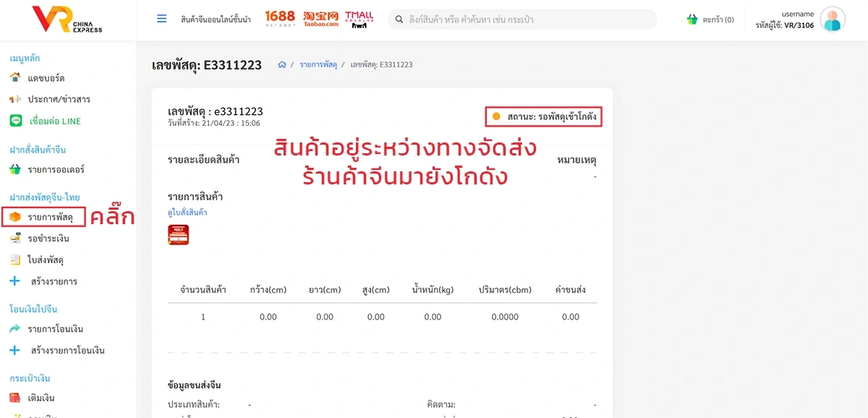Viewport: 868px width, 418px height.
Task: Open แดชบอร์ด in sidebar
Action: coord(46,78)
